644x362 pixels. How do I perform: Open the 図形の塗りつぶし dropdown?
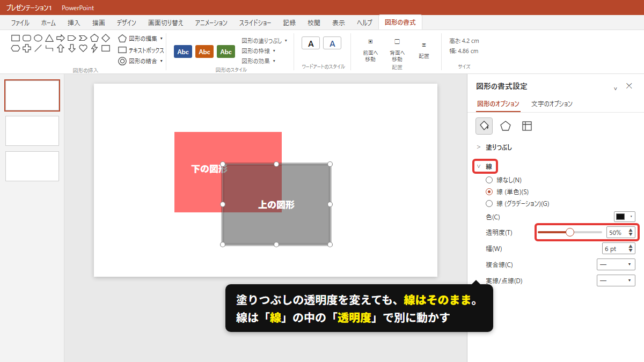tap(265, 40)
